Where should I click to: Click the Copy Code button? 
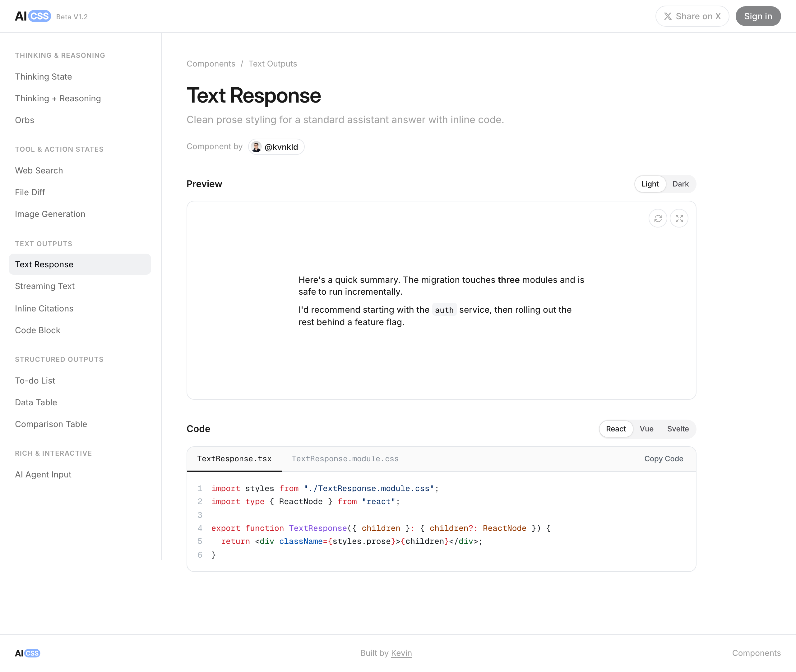point(664,459)
